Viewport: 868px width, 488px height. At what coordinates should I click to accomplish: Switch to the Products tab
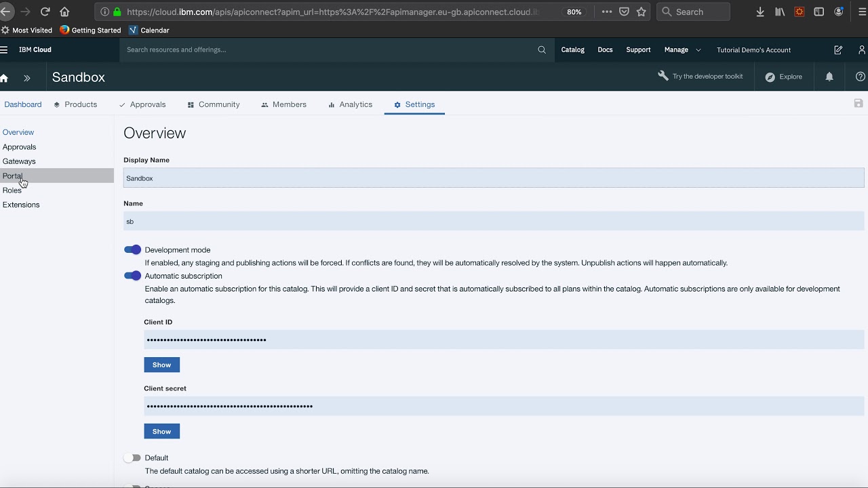point(75,104)
